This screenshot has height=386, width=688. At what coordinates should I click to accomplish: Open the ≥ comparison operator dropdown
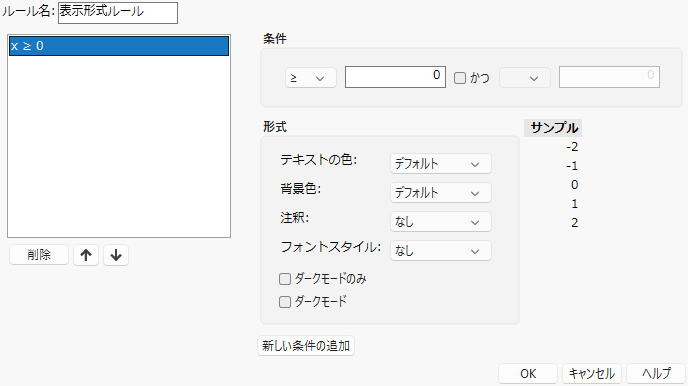click(311, 78)
